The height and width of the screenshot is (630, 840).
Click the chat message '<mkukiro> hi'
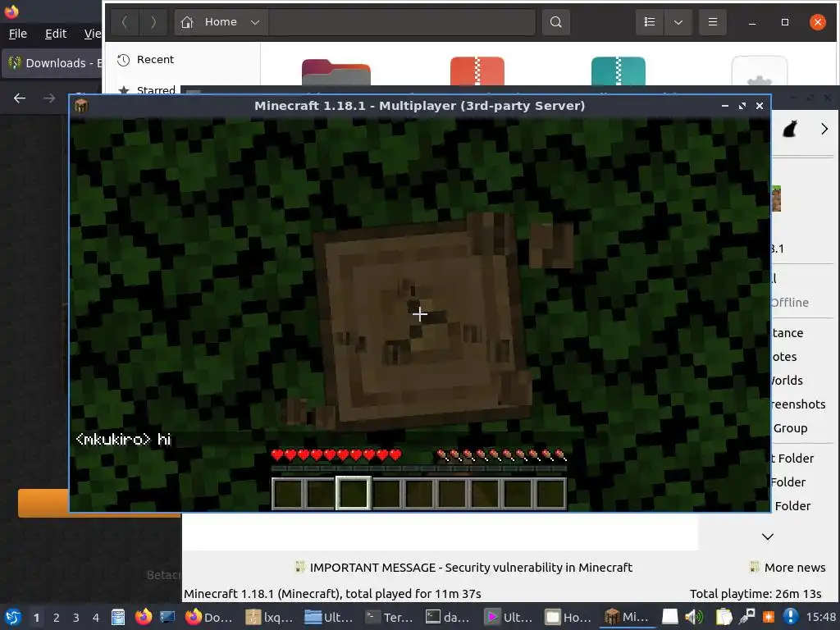[x=123, y=440]
